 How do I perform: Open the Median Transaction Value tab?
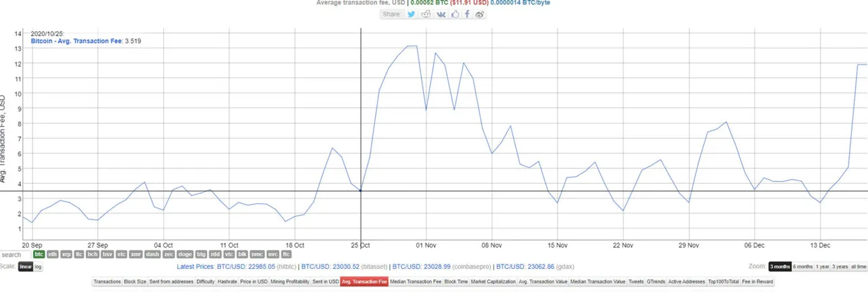pos(597,281)
